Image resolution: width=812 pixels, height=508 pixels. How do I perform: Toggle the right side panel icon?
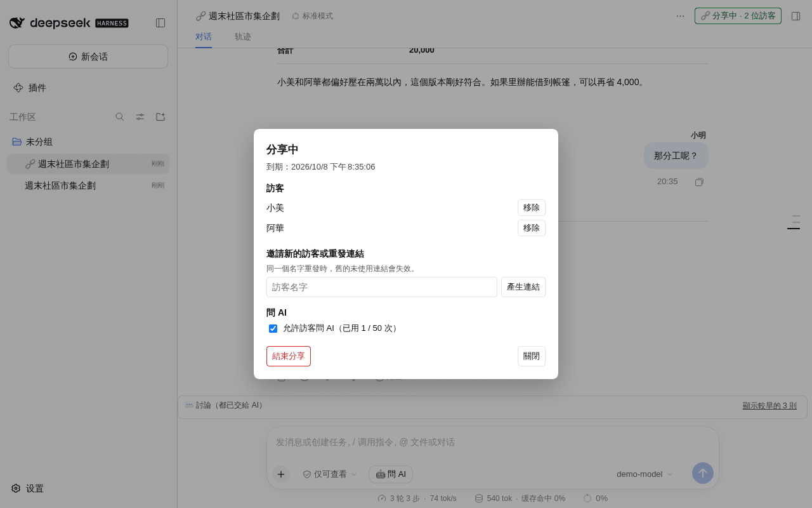[x=796, y=16]
